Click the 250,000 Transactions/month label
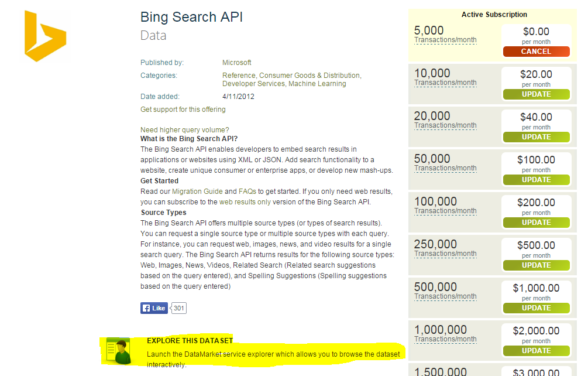Viewport: 588px width, 376px height. [x=445, y=248]
